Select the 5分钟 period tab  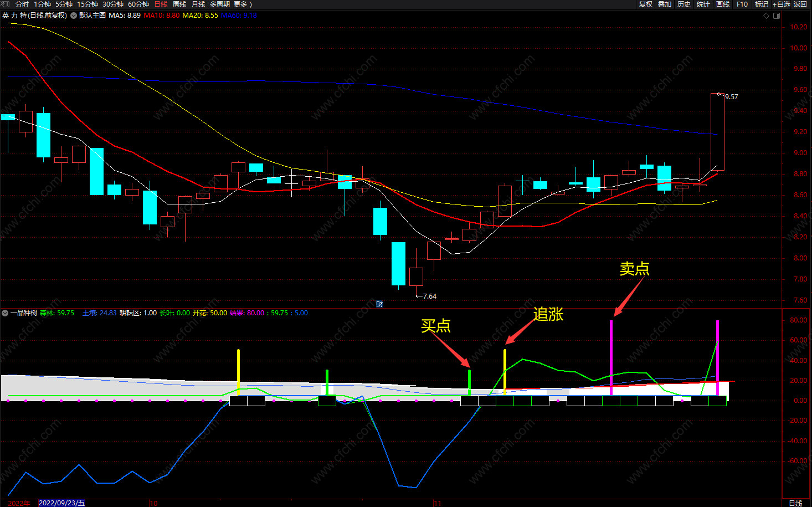64,4
